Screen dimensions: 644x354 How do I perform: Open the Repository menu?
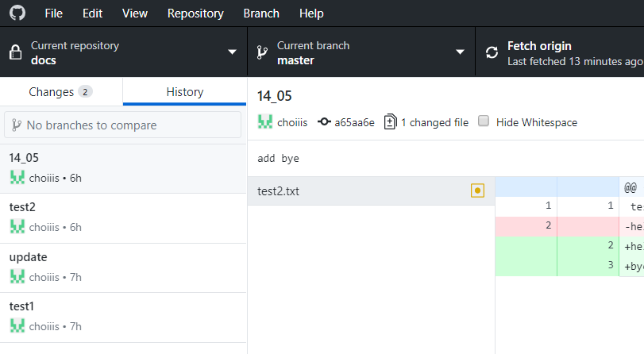click(195, 13)
